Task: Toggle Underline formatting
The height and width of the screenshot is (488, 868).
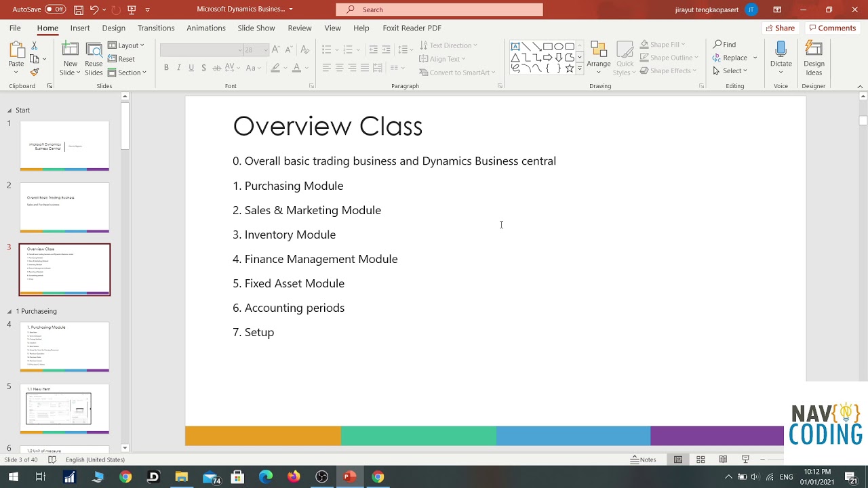Action: [x=191, y=68]
